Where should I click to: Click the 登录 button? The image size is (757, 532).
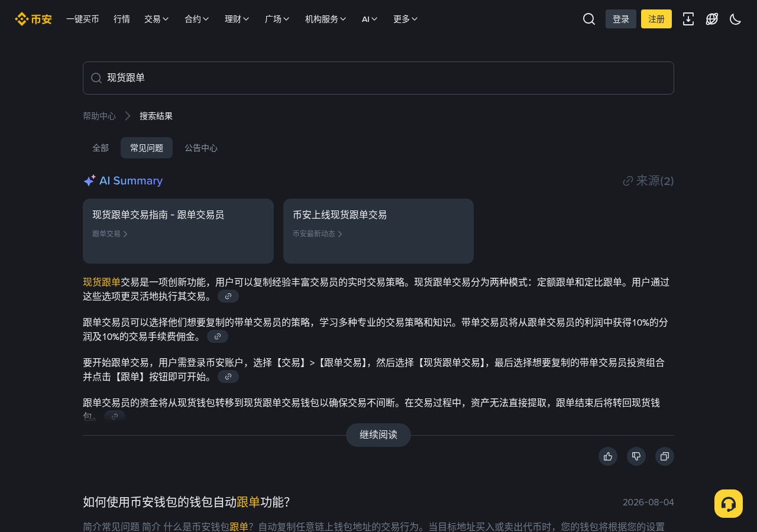coord(621,19)
